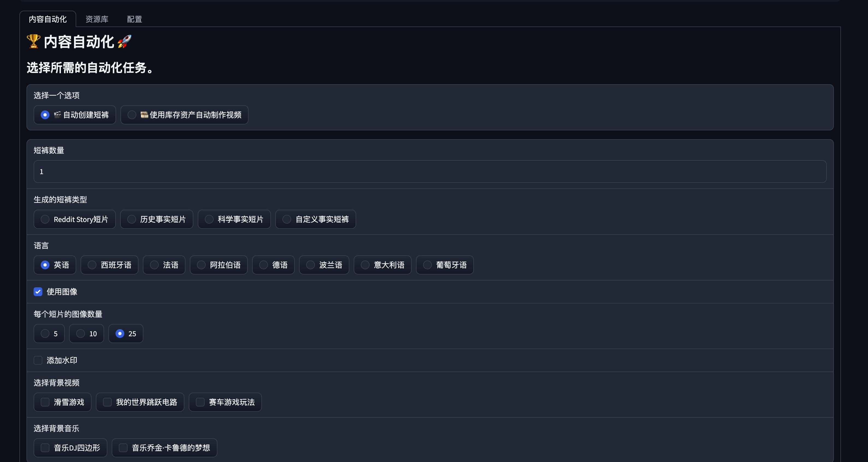Pick 历史事实短片 radio button
The height and width of the screenshot is (462, 868).
131,220
